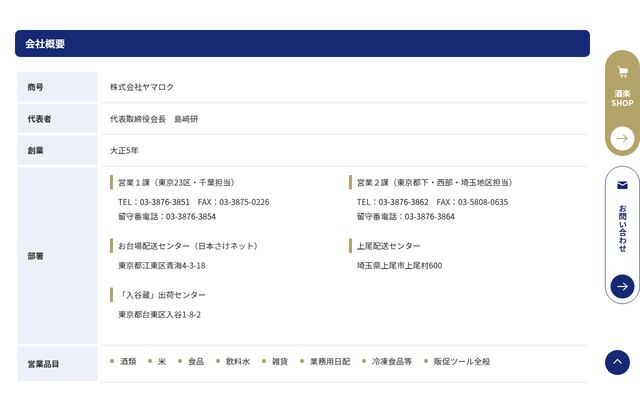Select the 米 product item
640x400 pixels.
point(162,361)
